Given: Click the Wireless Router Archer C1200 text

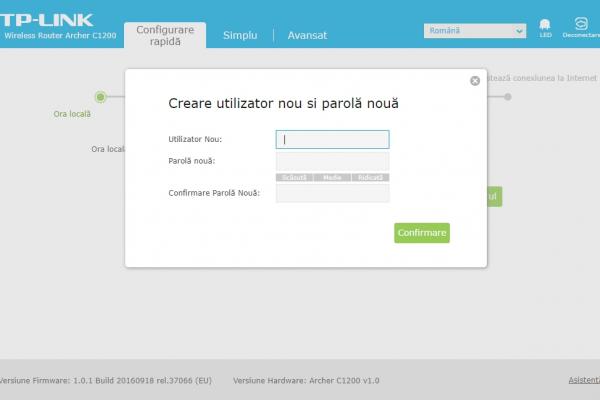Looking at the screenshot, I should [x=60, y=36].
